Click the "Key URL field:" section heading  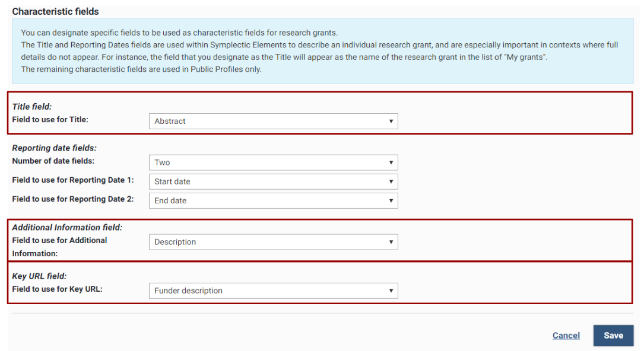[x=39, y=276]
